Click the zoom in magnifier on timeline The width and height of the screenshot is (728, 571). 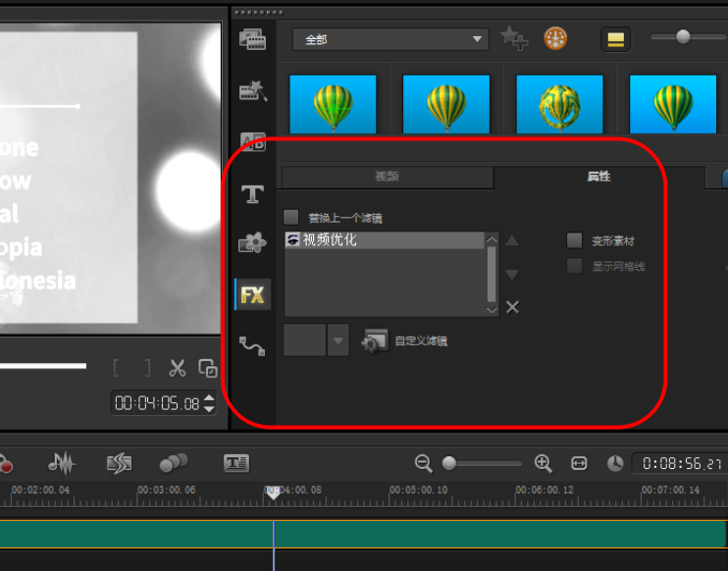[x=543, y=463]
